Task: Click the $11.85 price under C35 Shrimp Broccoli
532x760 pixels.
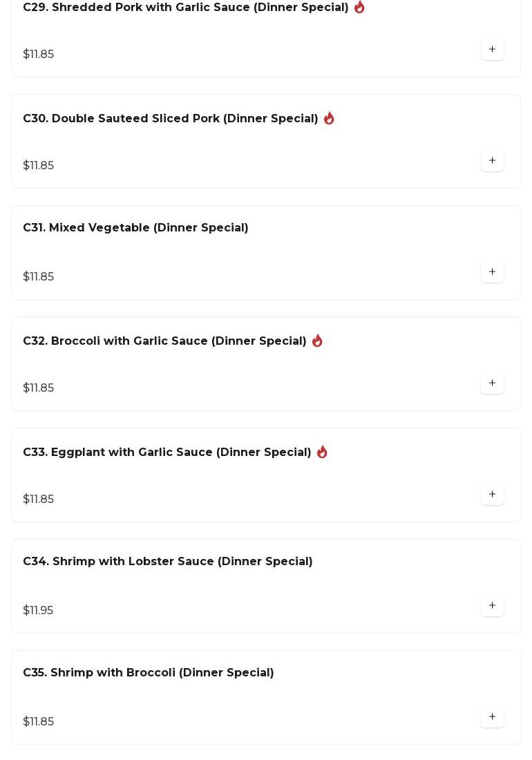Action: [x=39, y=722]
